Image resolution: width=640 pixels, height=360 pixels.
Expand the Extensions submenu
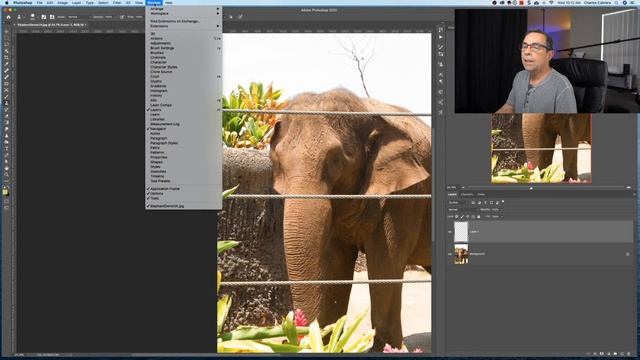[x=184, y=26]
